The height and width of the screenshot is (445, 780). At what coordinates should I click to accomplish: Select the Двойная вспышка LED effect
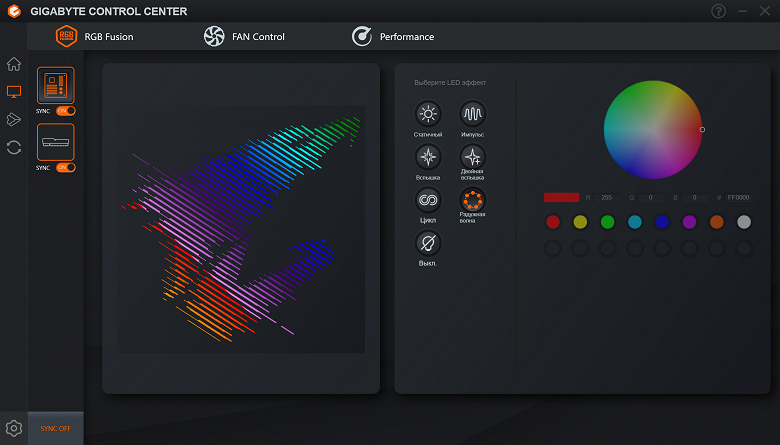coord(473,157)
